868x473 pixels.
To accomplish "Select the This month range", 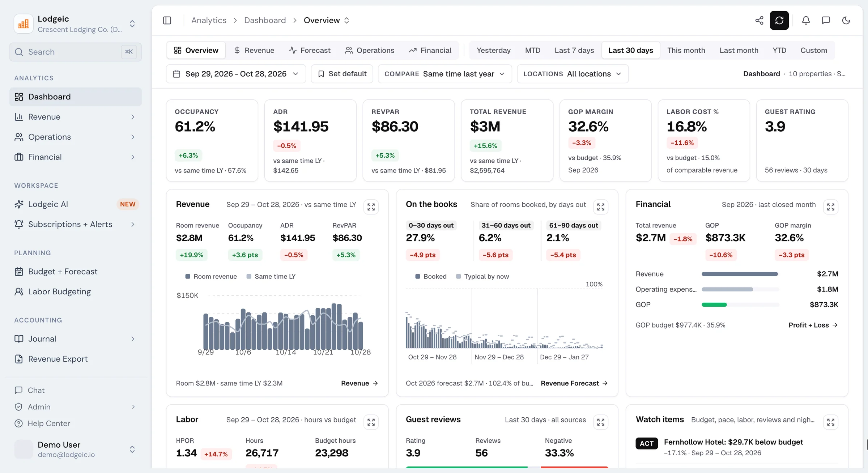I will [x=686, y=50].
